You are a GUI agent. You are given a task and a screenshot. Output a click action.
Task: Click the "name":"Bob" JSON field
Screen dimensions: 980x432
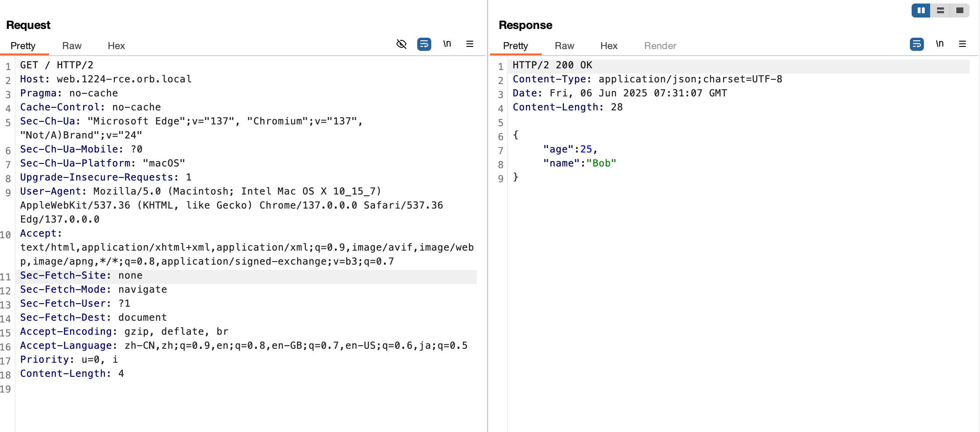[580, 163]
